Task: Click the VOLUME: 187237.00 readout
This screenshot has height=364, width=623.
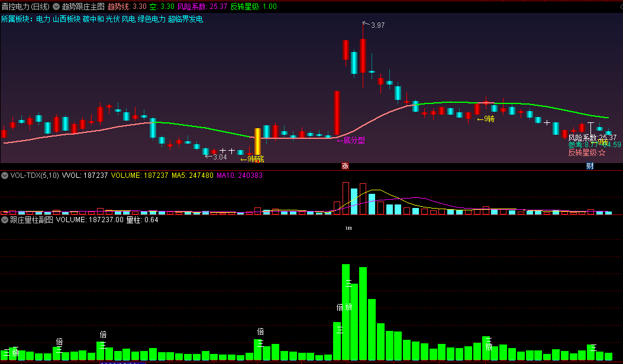Action: tap(90, 219)
